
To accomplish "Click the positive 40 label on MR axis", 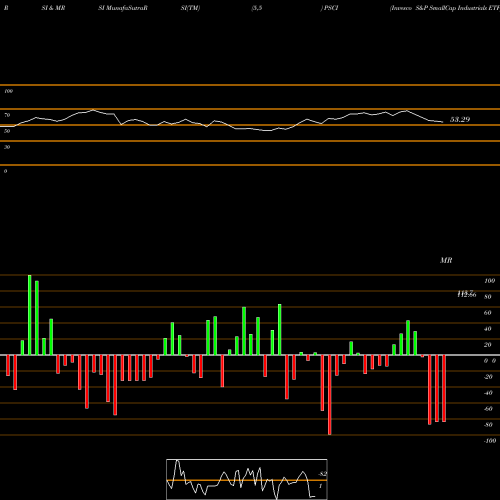I will tap(487, 329).
